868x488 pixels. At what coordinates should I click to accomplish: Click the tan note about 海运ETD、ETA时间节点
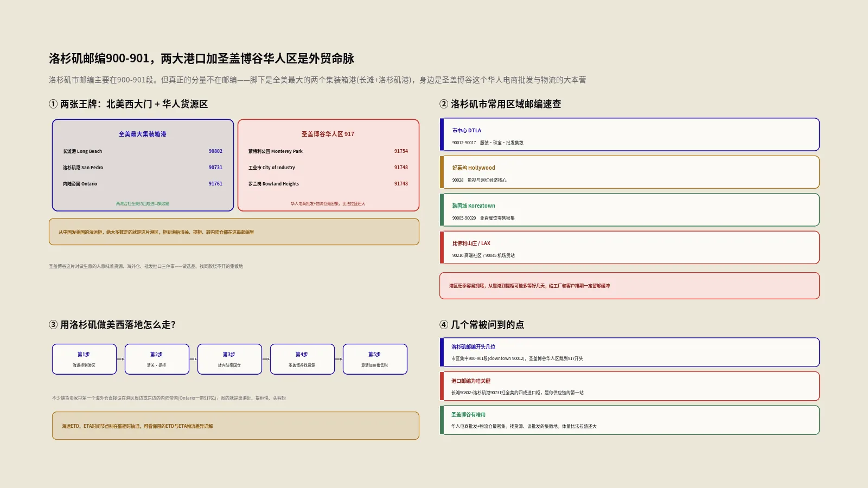pyautogui.click(x=235, y=426)
